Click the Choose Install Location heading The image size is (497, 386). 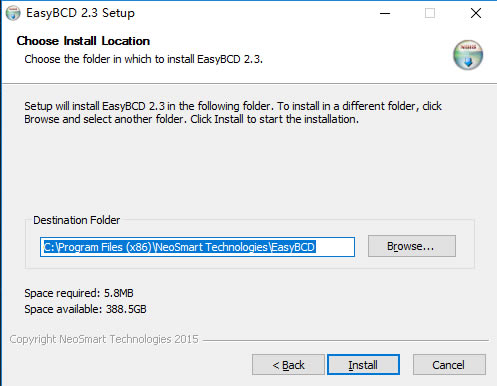point(83,41)
